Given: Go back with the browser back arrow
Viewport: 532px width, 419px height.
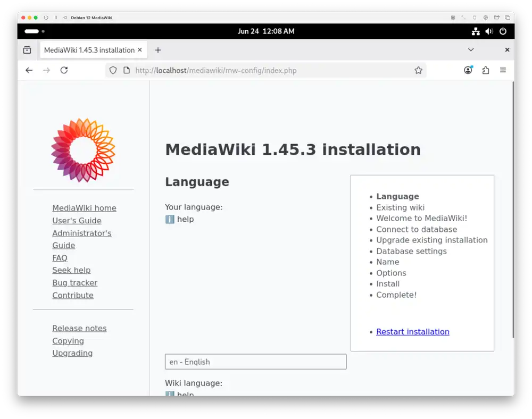Looking at the screenshot, I should point(29,70).
